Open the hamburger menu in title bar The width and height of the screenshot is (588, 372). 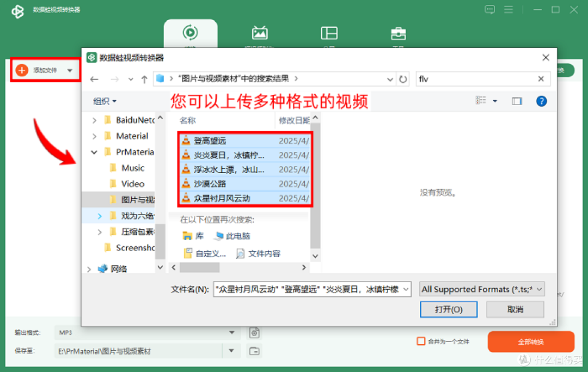point(509,9)
